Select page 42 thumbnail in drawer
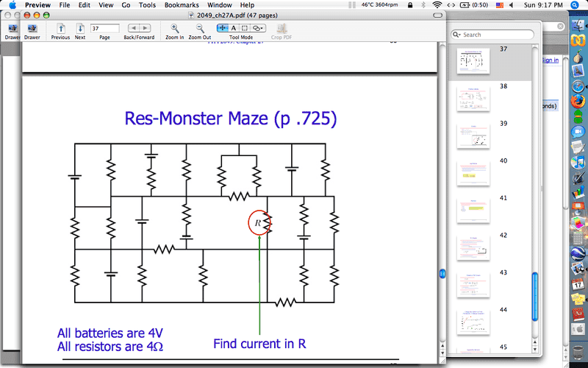Screen dimensions: 588x368 click(473, 248)
